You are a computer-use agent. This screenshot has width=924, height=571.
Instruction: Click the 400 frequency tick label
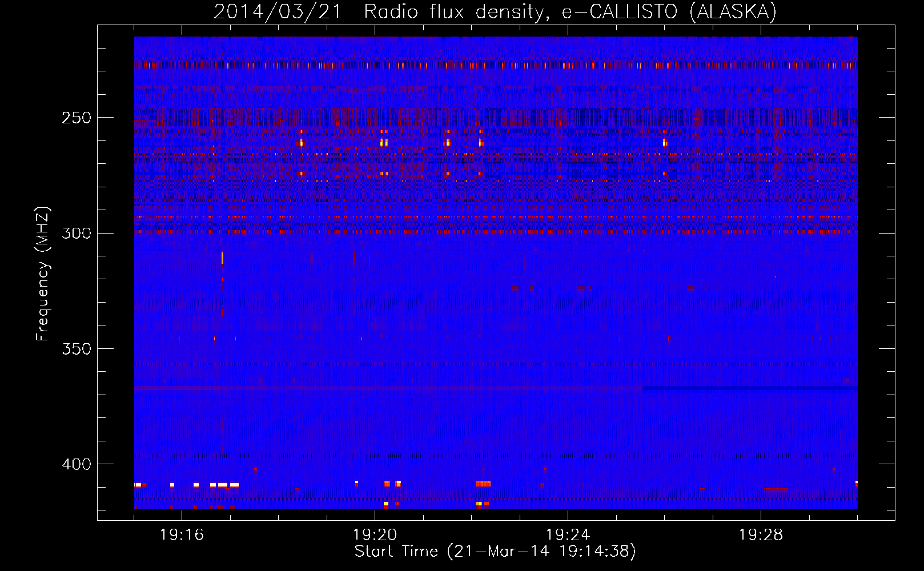(77, 464)
